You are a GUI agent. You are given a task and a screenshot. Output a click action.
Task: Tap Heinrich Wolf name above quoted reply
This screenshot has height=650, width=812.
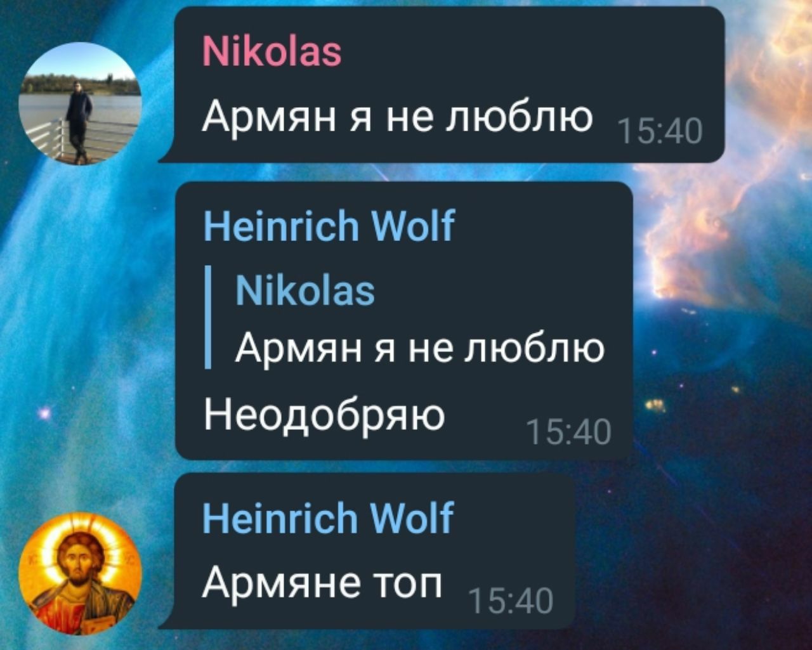[x=329, y=226]
